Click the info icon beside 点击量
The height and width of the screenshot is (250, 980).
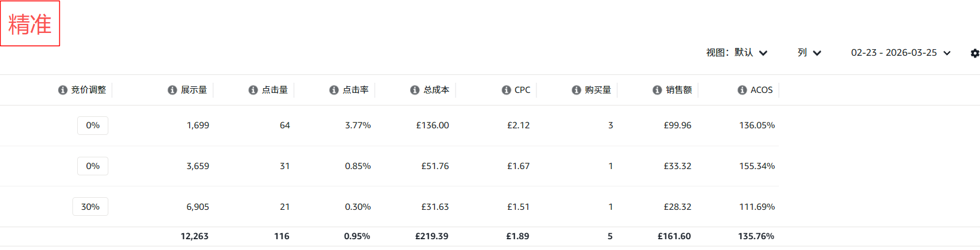[253, 90]
